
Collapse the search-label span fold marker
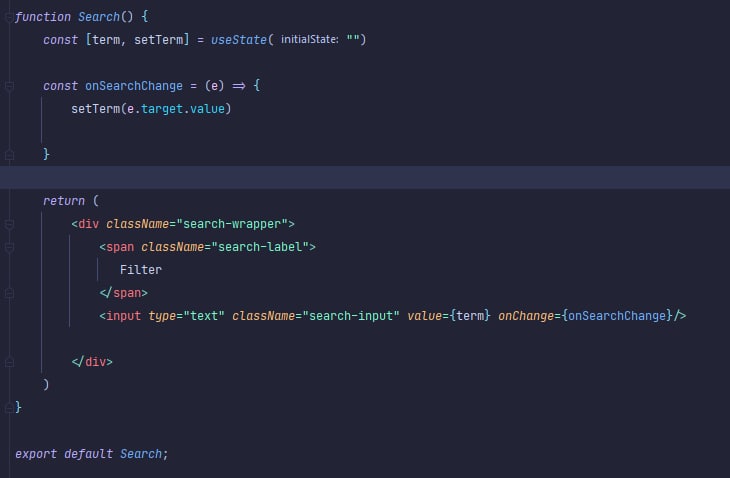click(9, 247)
